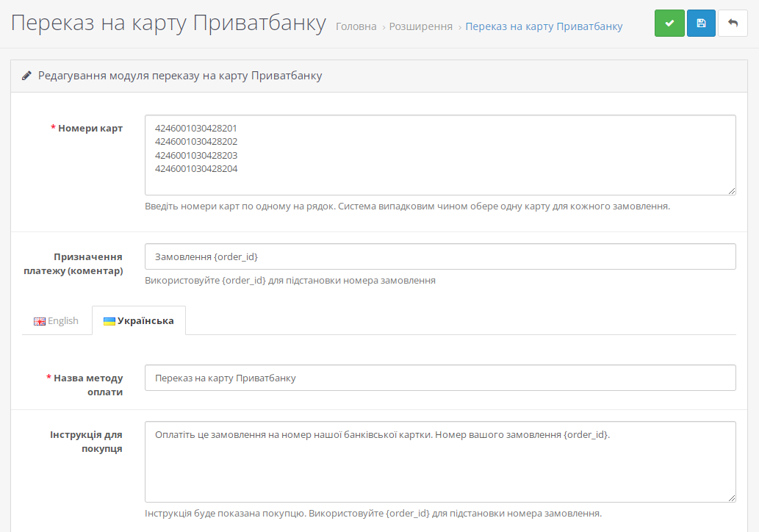Click the Призначення платежу comment input field
Viewport: 759px width, 532px height.
click(x=440, y=256)
